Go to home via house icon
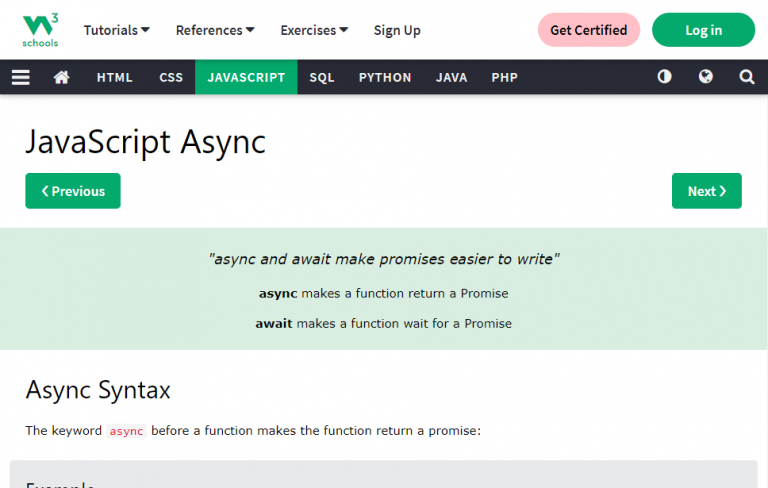 pos(61,77)
